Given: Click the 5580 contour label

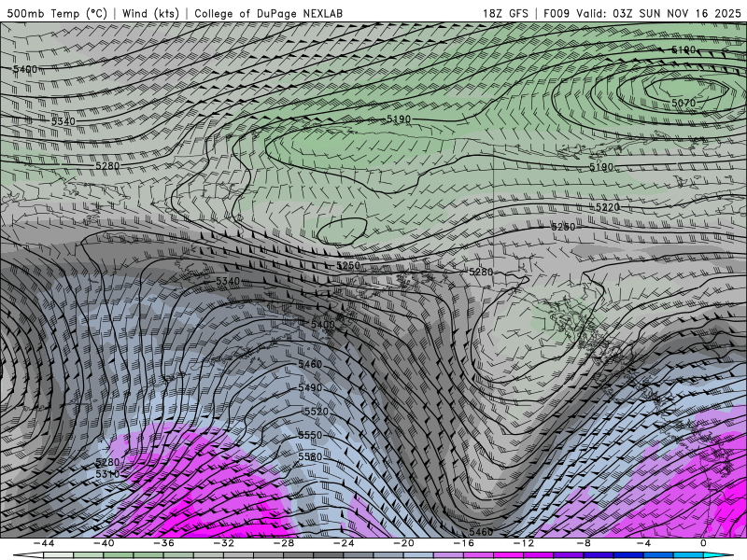Looking at the screenshot, I should 310,456.
